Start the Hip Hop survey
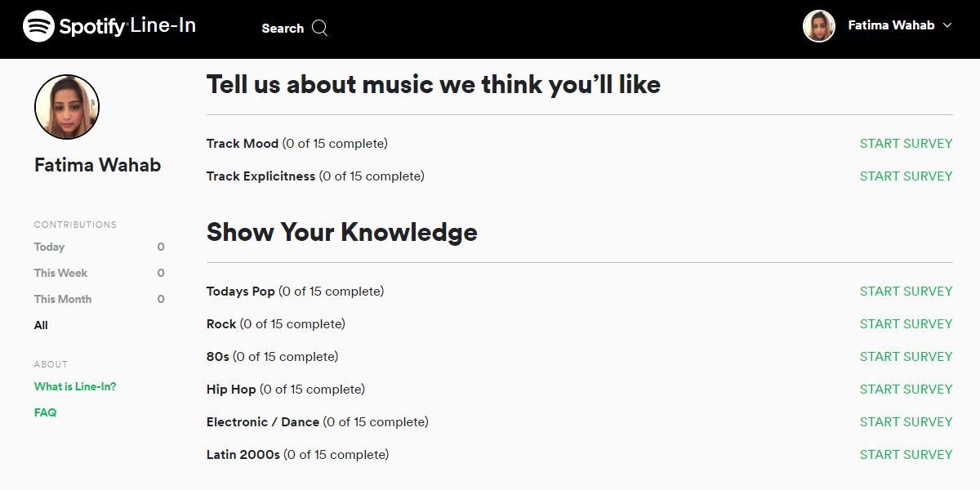Screen dimensions: 980x490 pyautogui.click(x=906, y=390)
